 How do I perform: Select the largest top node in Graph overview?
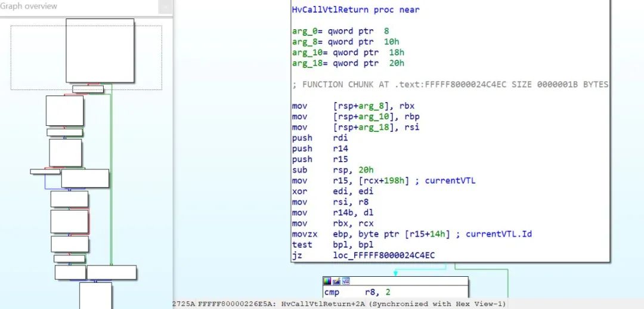point(100,51)
